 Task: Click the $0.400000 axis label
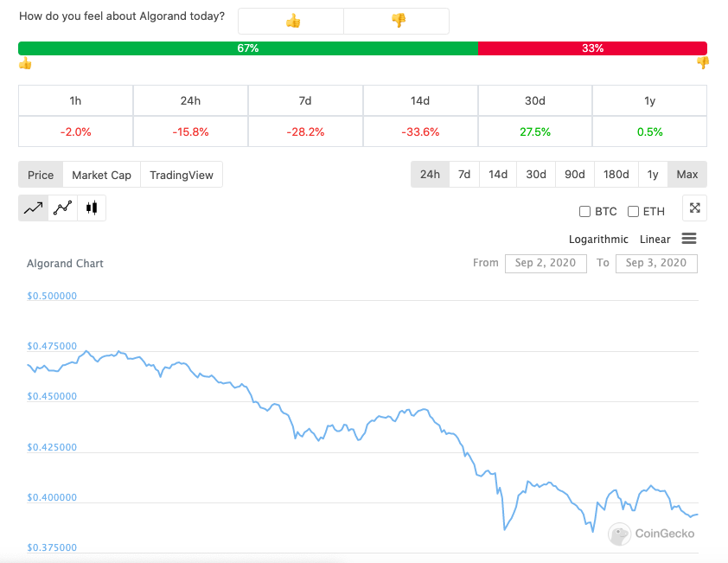point(52,497)
